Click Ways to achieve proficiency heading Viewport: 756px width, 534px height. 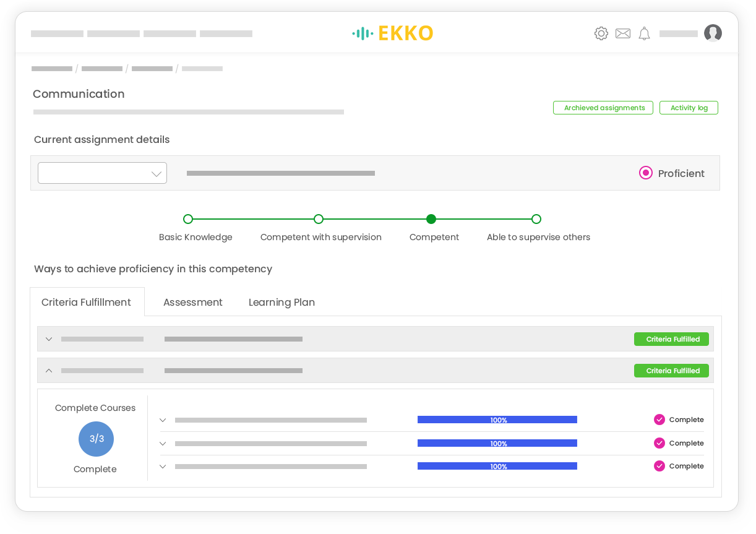(153, 269)
